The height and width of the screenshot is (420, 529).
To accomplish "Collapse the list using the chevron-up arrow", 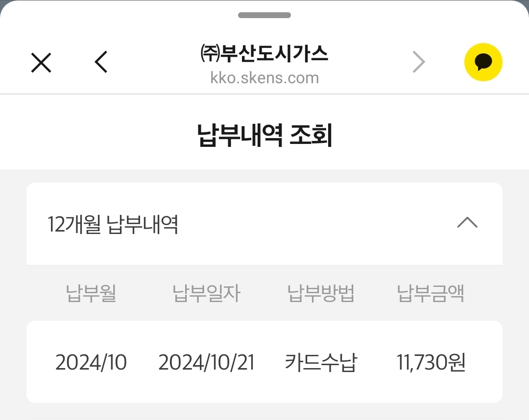I will [x=467, y=223].
